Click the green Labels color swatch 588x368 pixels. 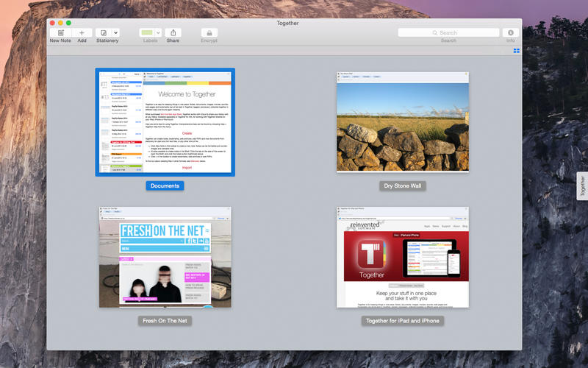pyautogui.click(x=146, y=32)
